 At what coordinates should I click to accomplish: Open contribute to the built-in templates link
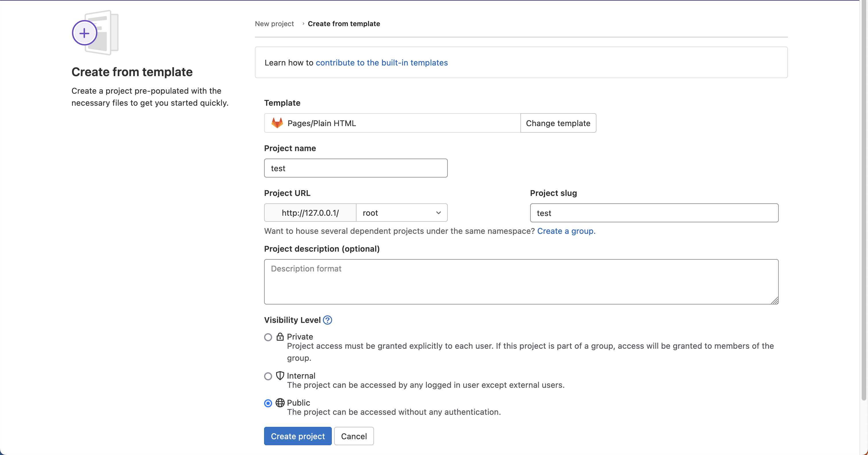381,63
